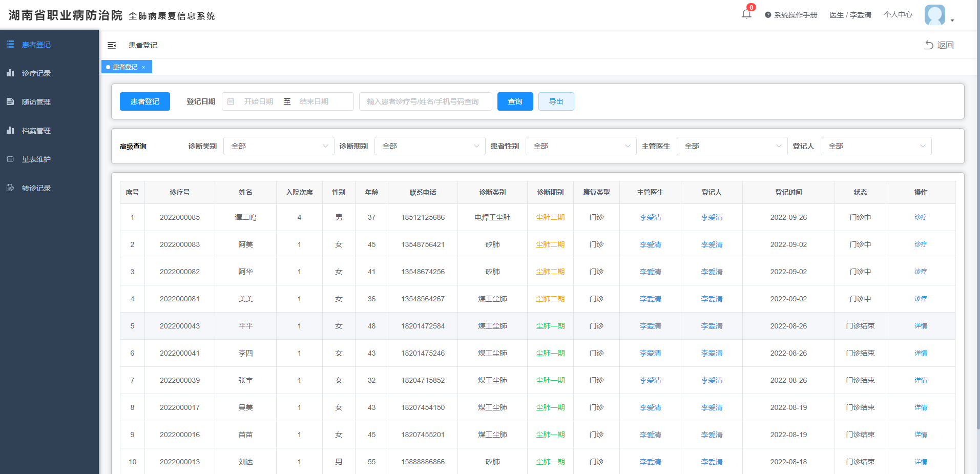The height and width of the screenshot is (474, 980).
Task: Click the 转诊记录 sidebar icon
Action: [x=10, y=188]
